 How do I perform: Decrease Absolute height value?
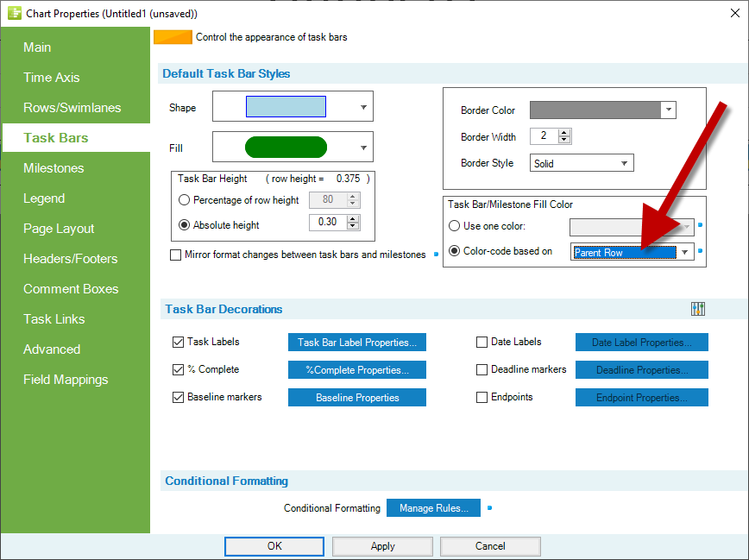point(353,225)
